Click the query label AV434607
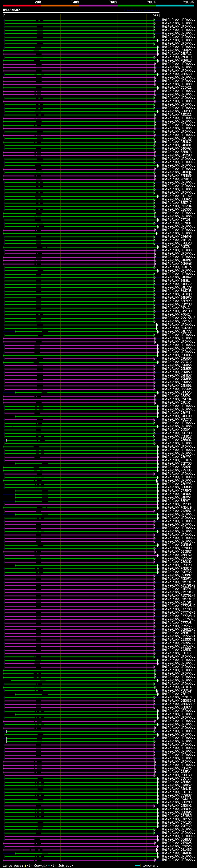The image size is (197, 868). (11, 10)
